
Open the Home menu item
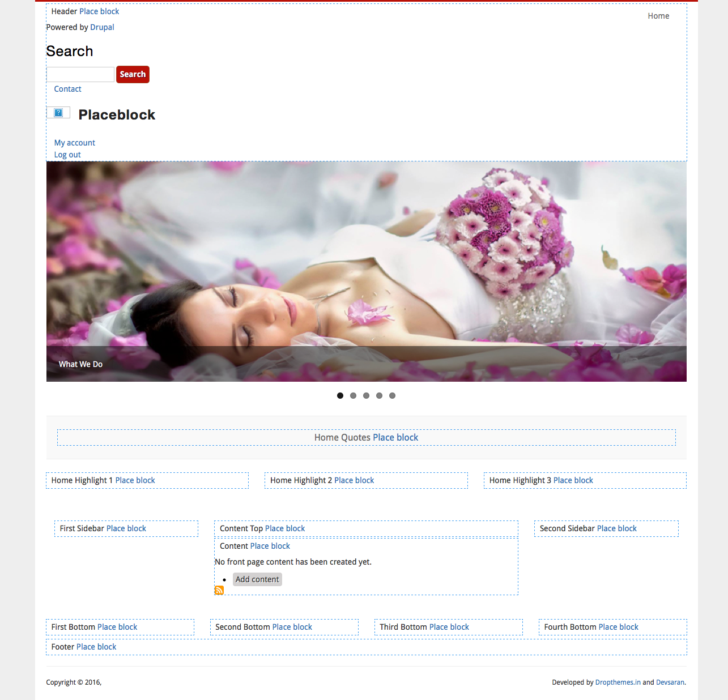click(658, 16)
